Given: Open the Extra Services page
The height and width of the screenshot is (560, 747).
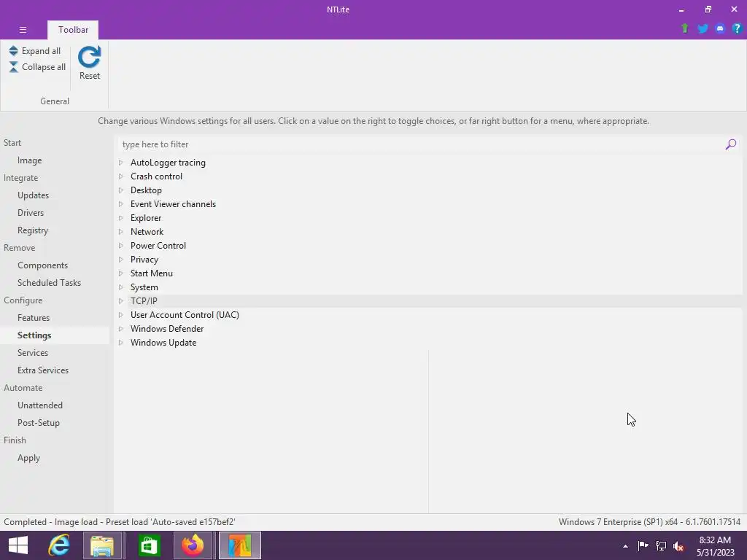Looking at the screenshot, I should (x=43, y=370).
